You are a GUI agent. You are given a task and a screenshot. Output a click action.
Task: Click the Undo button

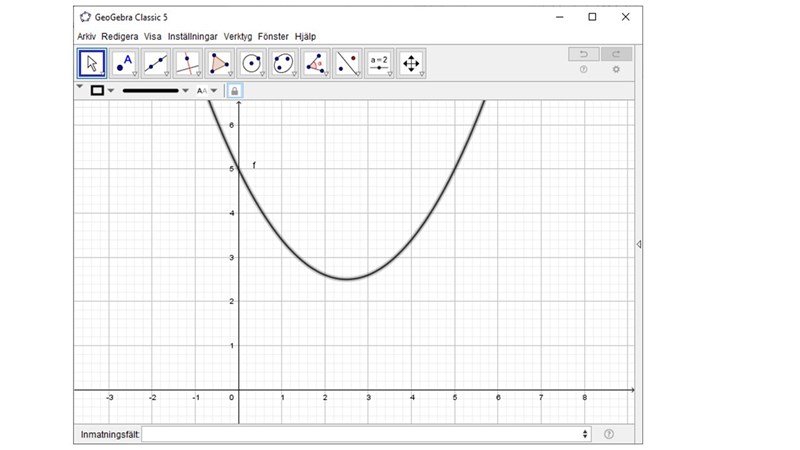[x=583, y=54]
